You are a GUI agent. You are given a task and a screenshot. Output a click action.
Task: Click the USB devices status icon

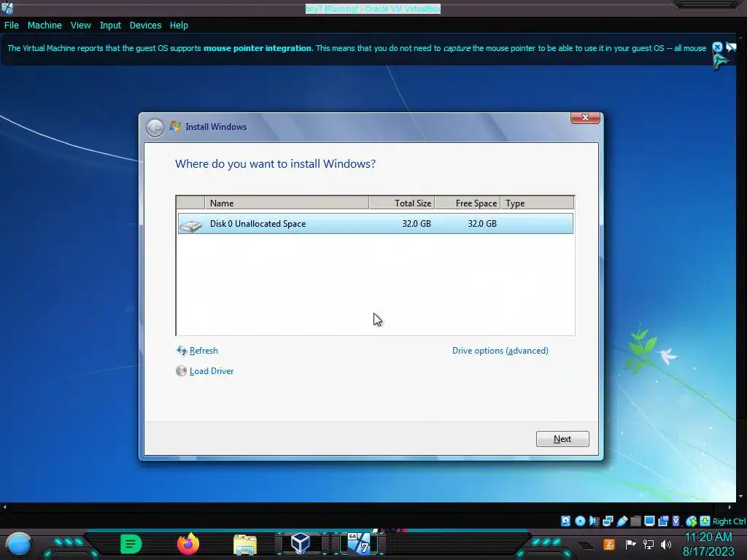(x=622, y=521)
